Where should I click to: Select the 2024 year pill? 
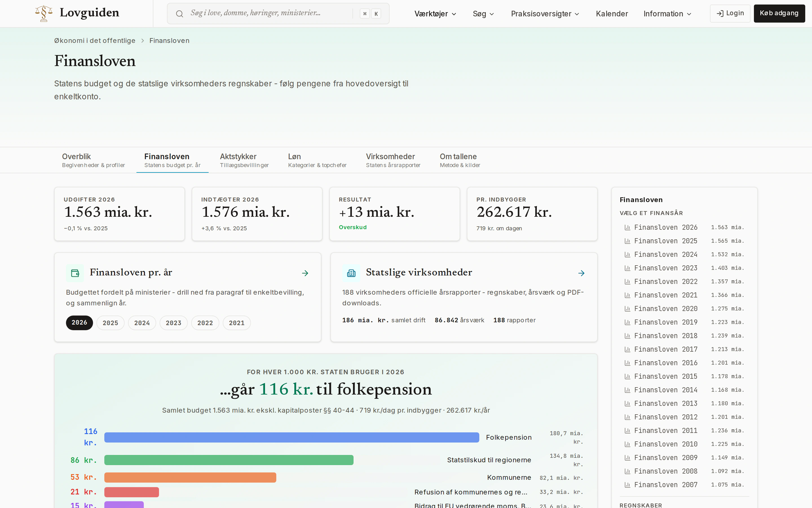pyautogui.click(x=142, y=323)
